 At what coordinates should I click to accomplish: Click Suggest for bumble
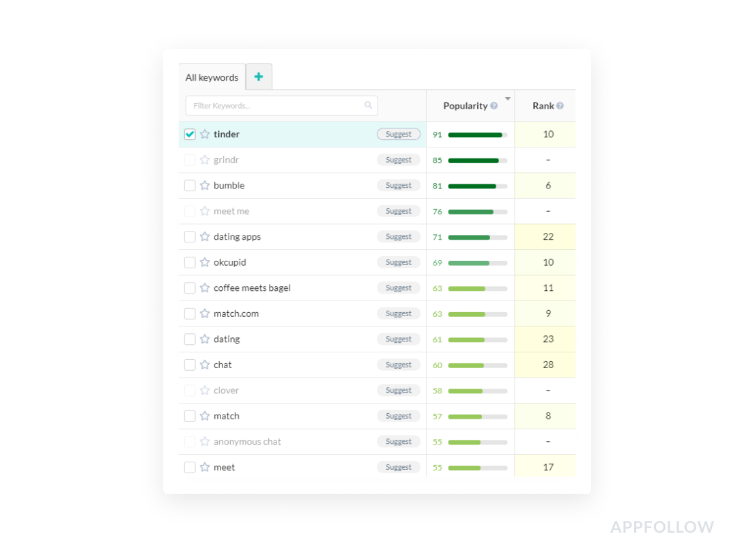[x=398, y=185]
